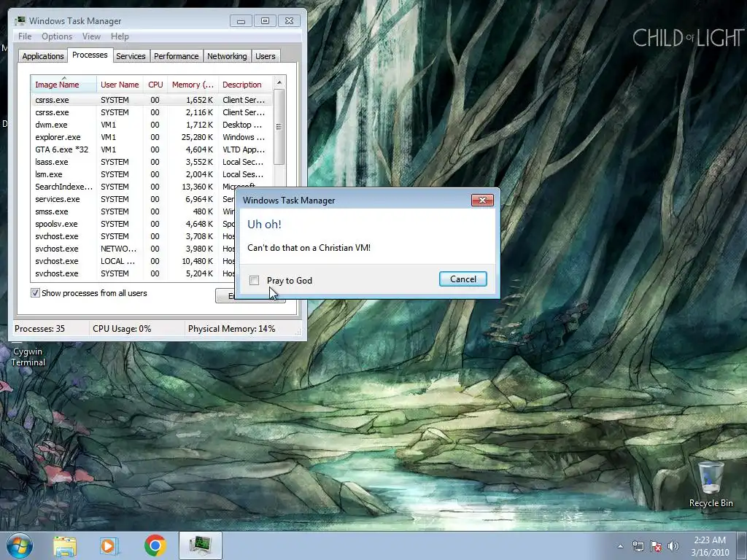747x560 pixels.
Task: Select csrss.exe using 2,116 K memory
Action: [152, 112]
